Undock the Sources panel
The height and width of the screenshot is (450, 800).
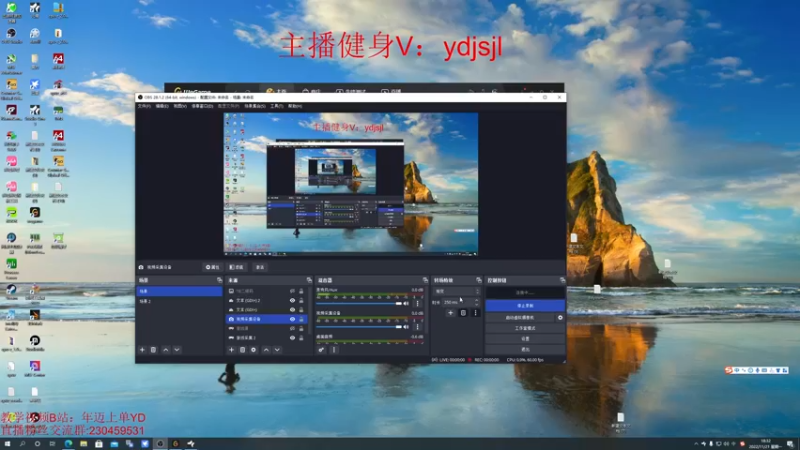(309, 280)
